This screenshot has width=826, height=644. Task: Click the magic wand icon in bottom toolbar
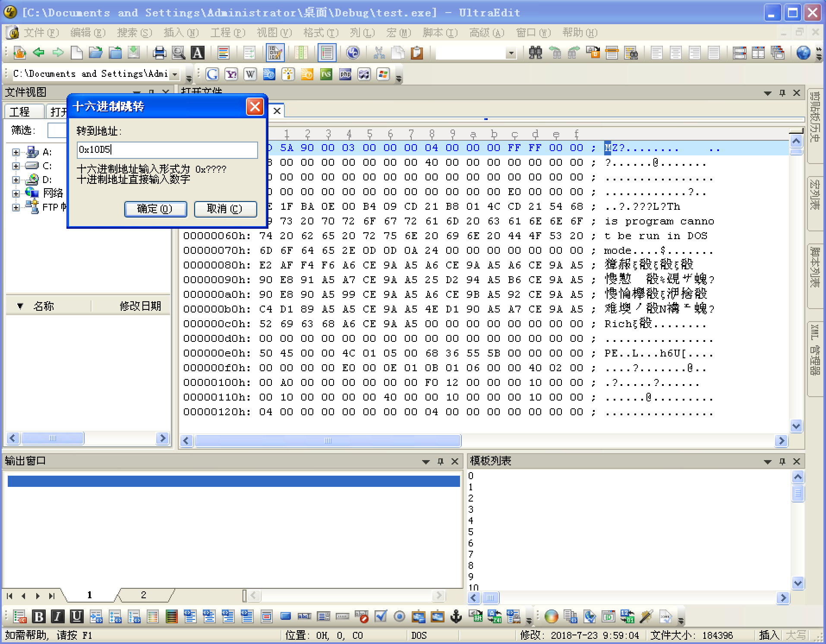point(646,616)
